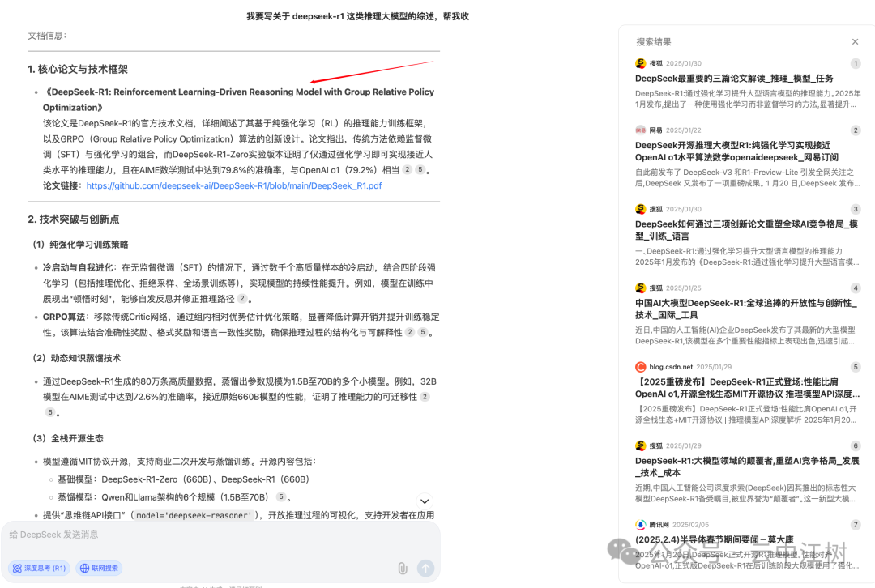Click subheading （2）动态知识蒸馏技术
875x588 pixels.
(x=76, y=358)
